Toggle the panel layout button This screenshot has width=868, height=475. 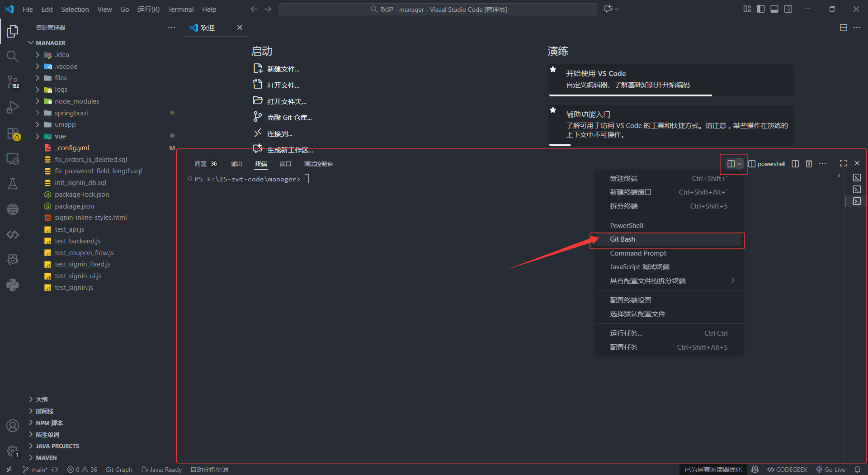774,9
